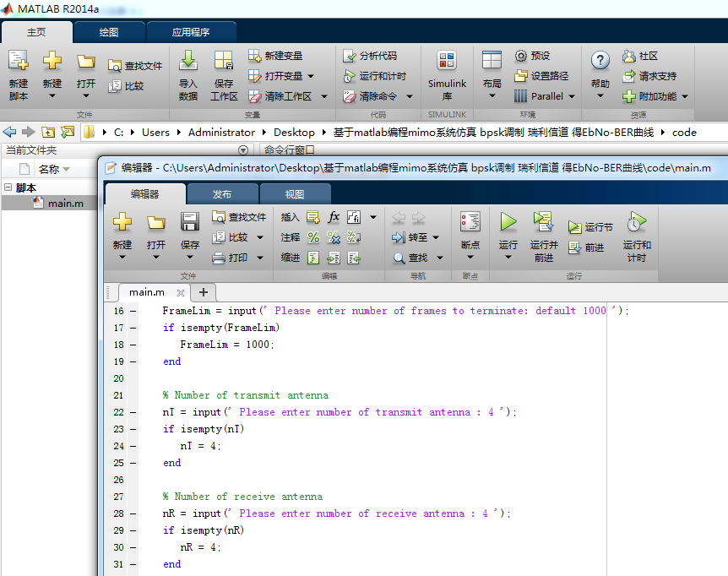Image resolution: width=728 pixels, height=576 pixels.
Task: Click the code folder in address path
Action: click(684, 133)
